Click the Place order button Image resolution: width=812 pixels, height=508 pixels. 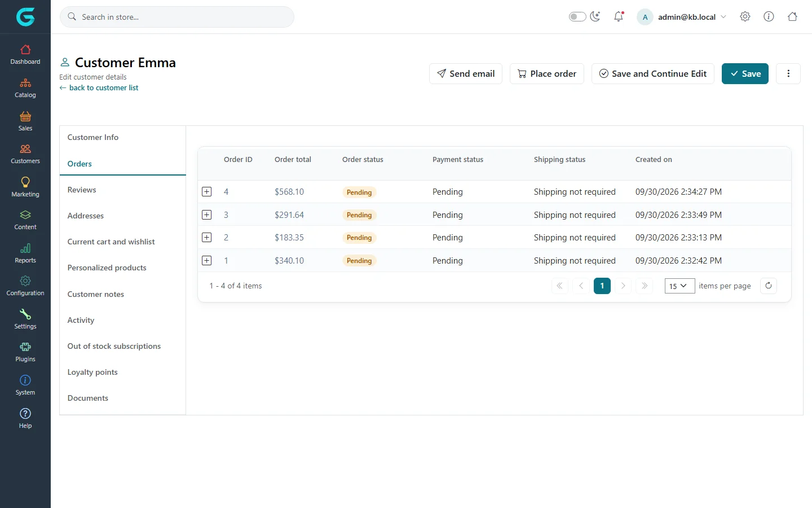pos(547,73)
